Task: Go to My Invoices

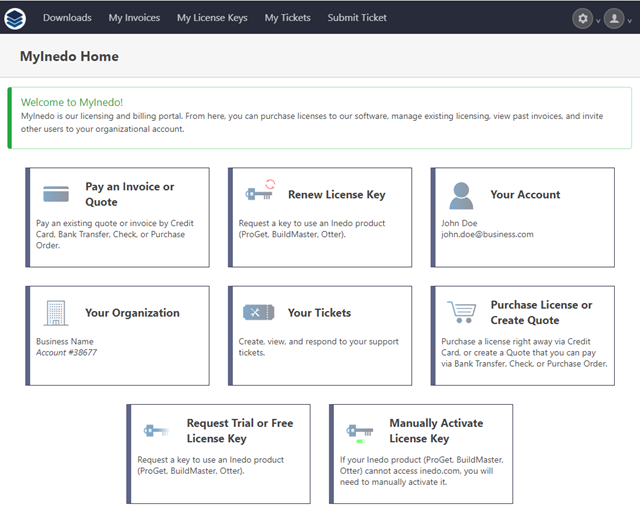Action: 134,18
